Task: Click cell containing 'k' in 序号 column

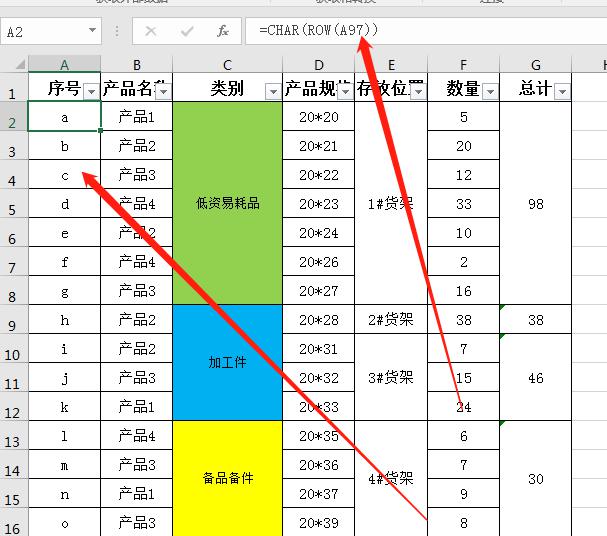Action: tap(65, 407)
